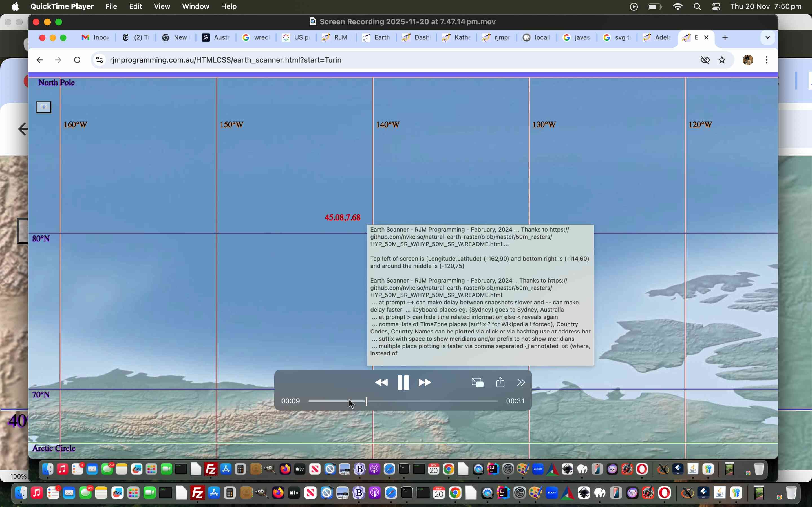Open a new browser tab with the plus button
Image resolution: width=812 pixels, height=507 pixels.
[x=725, y=37]
